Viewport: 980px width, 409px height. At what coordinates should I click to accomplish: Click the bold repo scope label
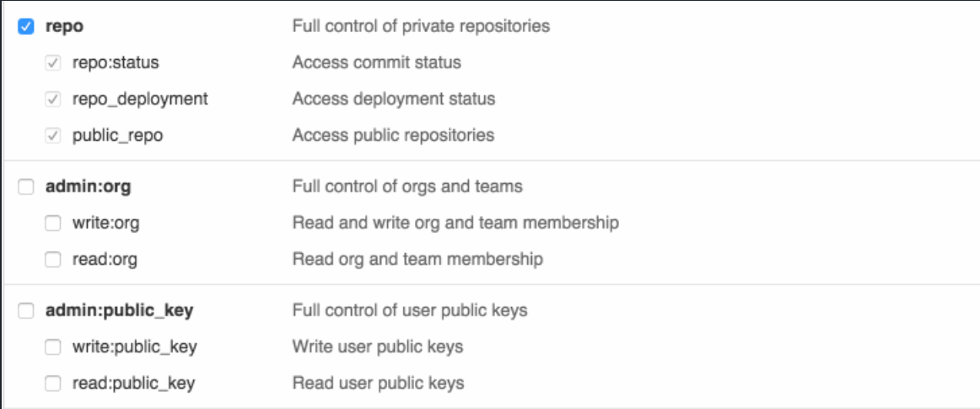63,26
